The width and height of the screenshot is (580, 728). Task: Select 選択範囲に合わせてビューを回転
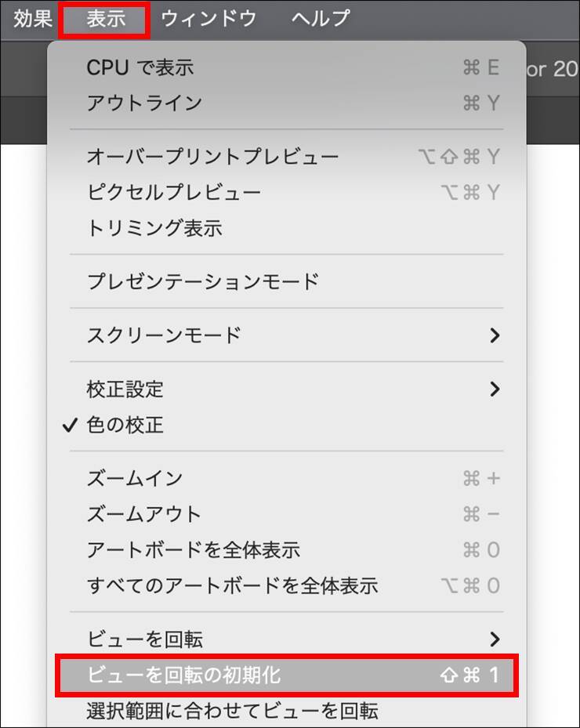(x=287, y=711)
